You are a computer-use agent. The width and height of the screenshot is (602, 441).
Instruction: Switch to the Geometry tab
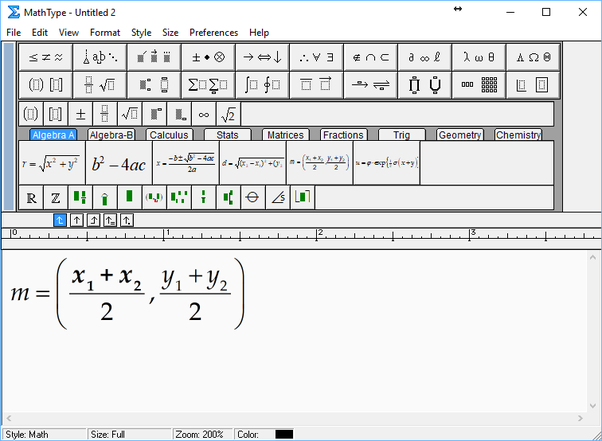(x=460, y=135)
